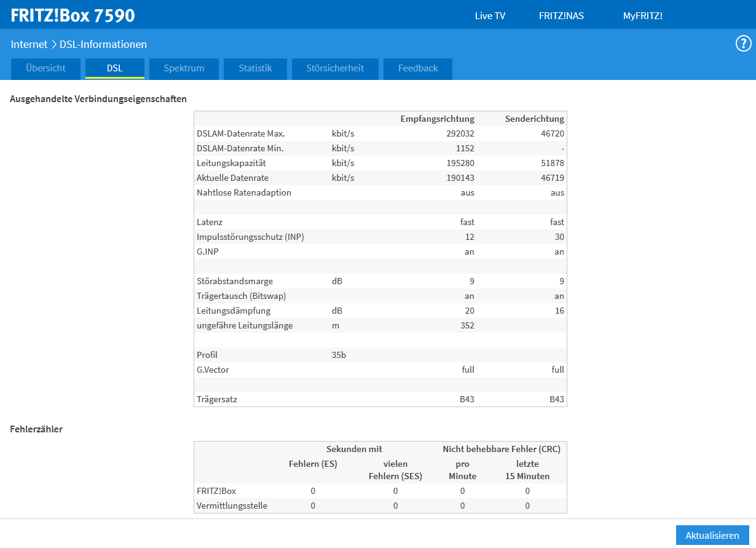This screenshot has height=548, width=756.
Task: Click the Sekunden mit header
Action: point(354,449)
